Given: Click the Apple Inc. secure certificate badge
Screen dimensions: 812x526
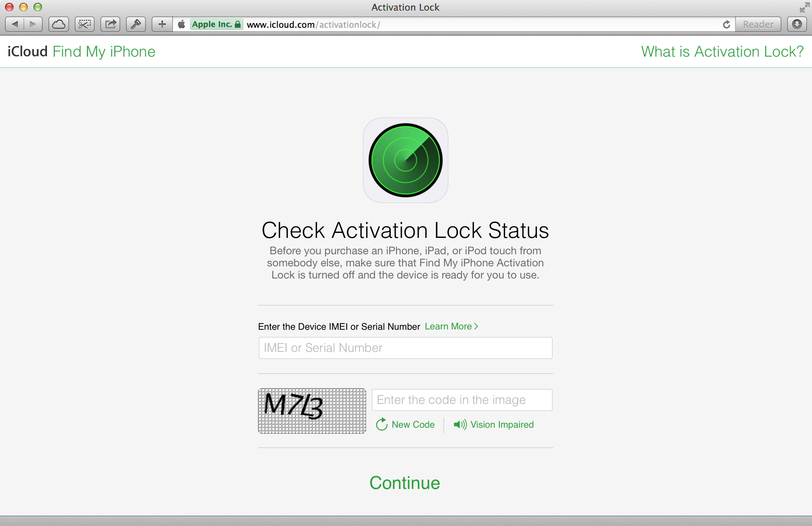Looking at the screenshot, I should click(x=216, y=24).
